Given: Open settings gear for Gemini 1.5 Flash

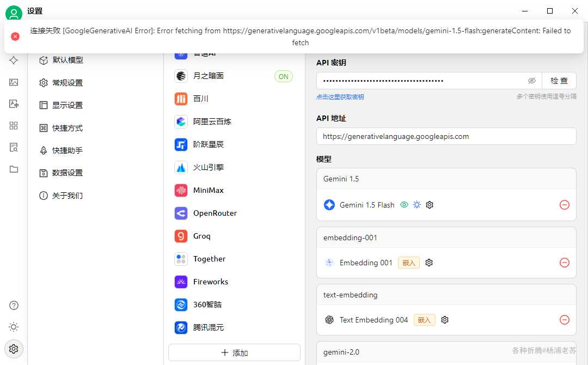Looking at the screenshot, I should 430,205.
